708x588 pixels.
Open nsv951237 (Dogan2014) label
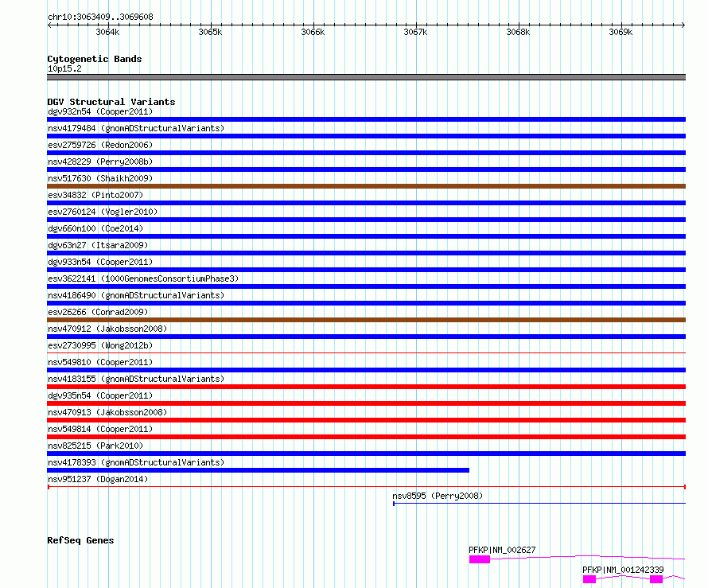pos(98,479)
